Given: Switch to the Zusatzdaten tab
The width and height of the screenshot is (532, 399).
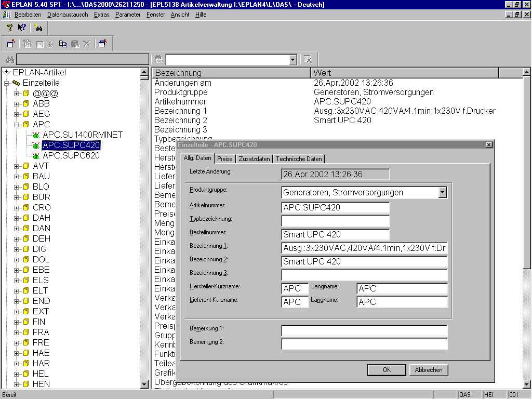Looking at the screenshot, I should click(x=254, y=159).
